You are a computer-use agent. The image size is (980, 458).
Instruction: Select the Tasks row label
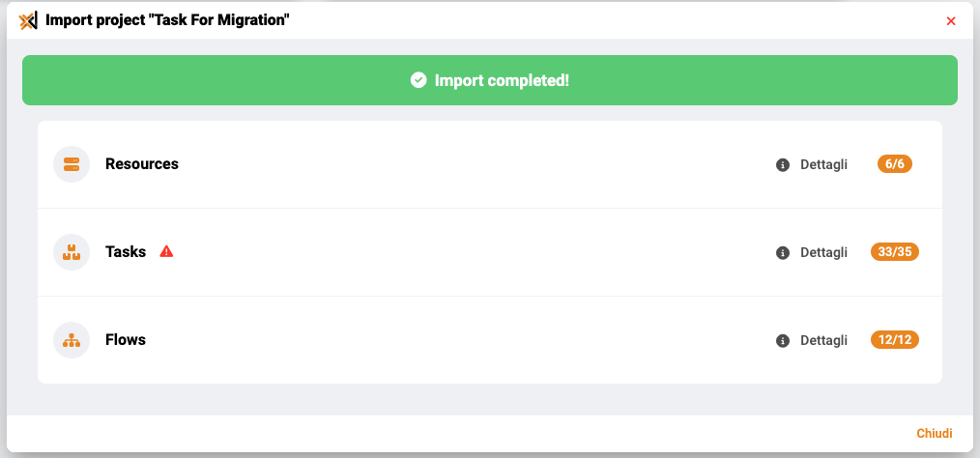(126, 252)
